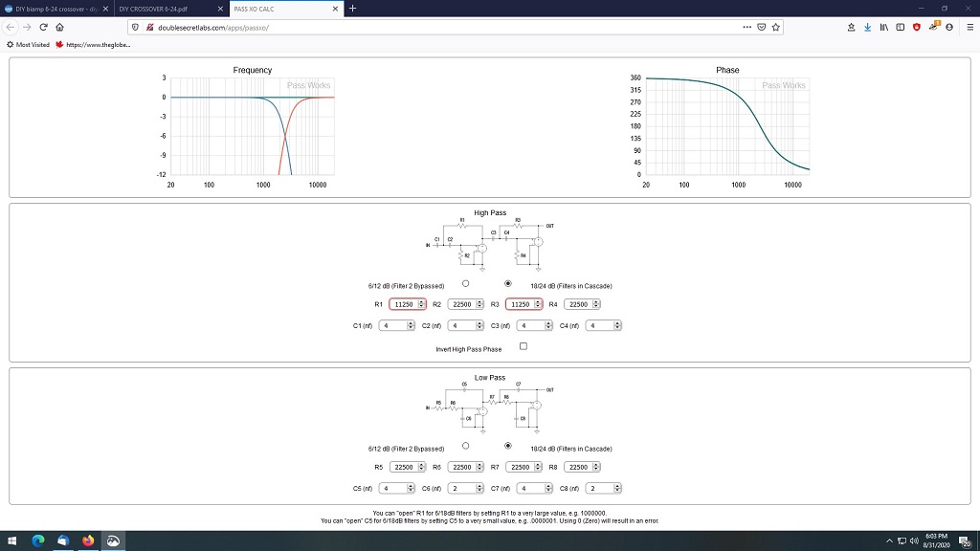Edit the C8 (nf) capacitor field
Image resolution: width=980 pixels, height=551 pixels.
(603, 488)
